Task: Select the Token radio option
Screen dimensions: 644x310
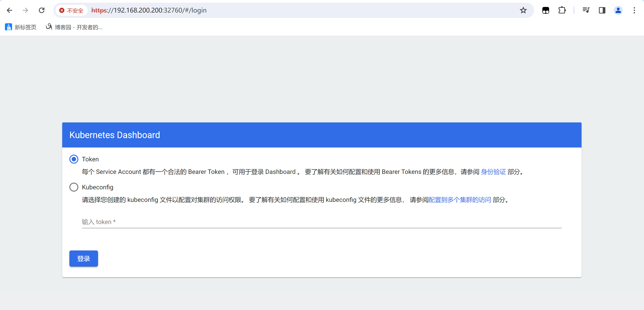Action: (x=74, y=159)
